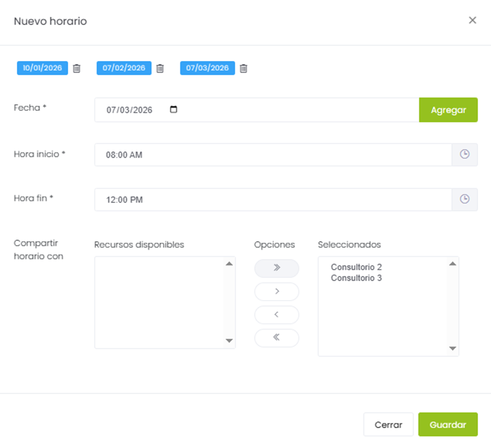Image resolution: width=491 pixels, height=448 pixels.
Task: Click inside the Hora fin time field
Action: [x=272, y=199]
